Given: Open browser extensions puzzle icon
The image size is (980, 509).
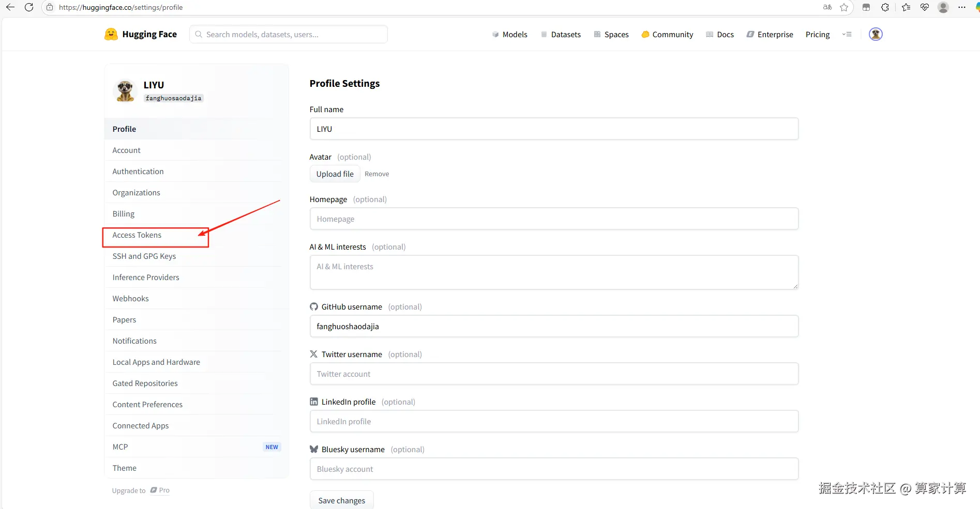Looking at the screenshot, I should click(x=885, y=7).
